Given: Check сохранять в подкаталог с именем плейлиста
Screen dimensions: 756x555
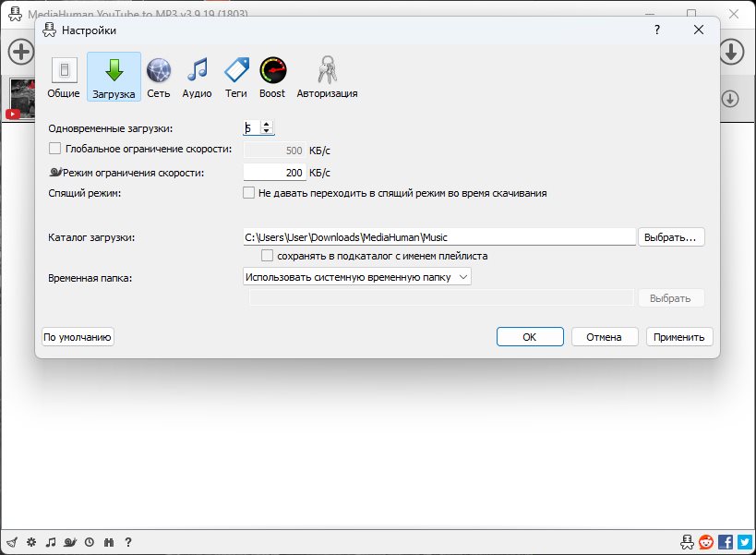Looking at the screenshot, I should [268, 256].
